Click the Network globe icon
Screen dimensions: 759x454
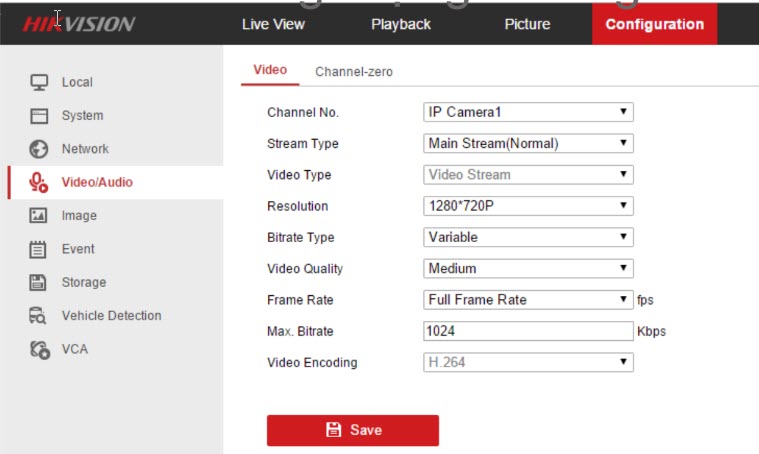39,149
